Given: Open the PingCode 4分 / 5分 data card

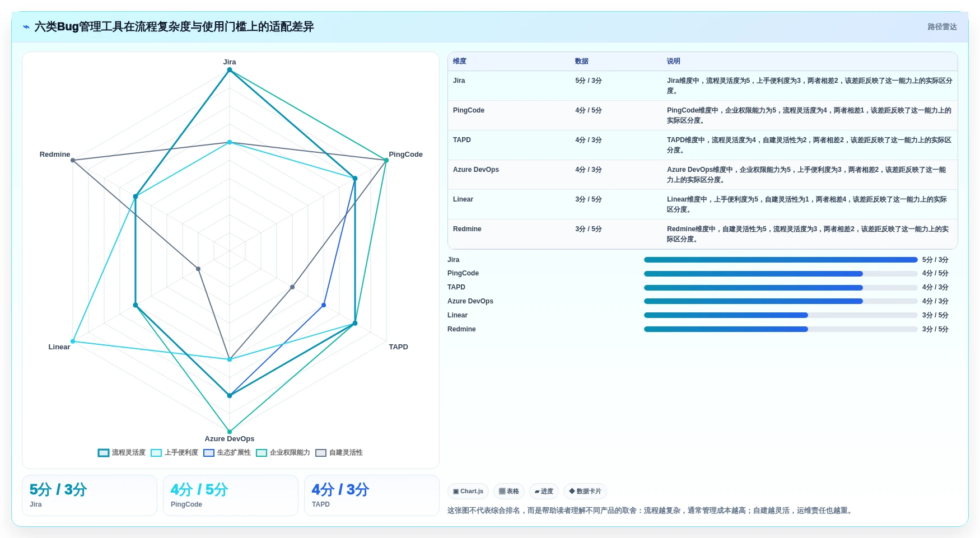Looking at the screenshot, I should [231, 495].
